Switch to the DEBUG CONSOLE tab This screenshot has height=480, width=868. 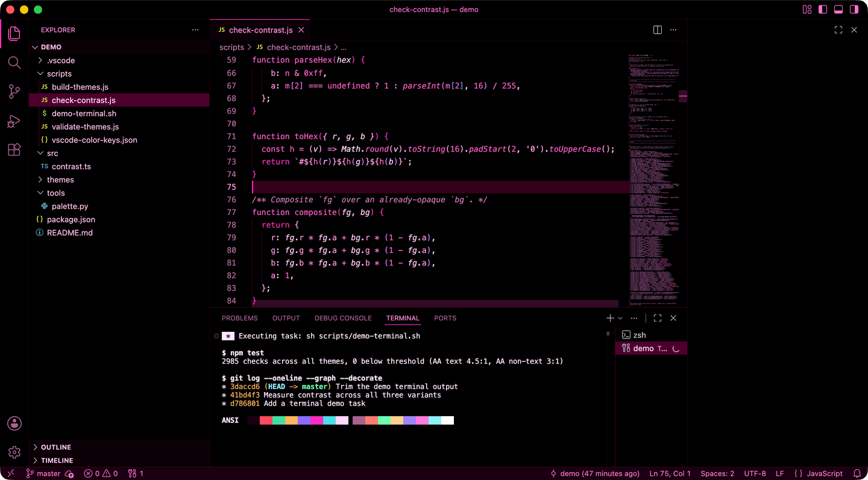click(x=343, y=318)
